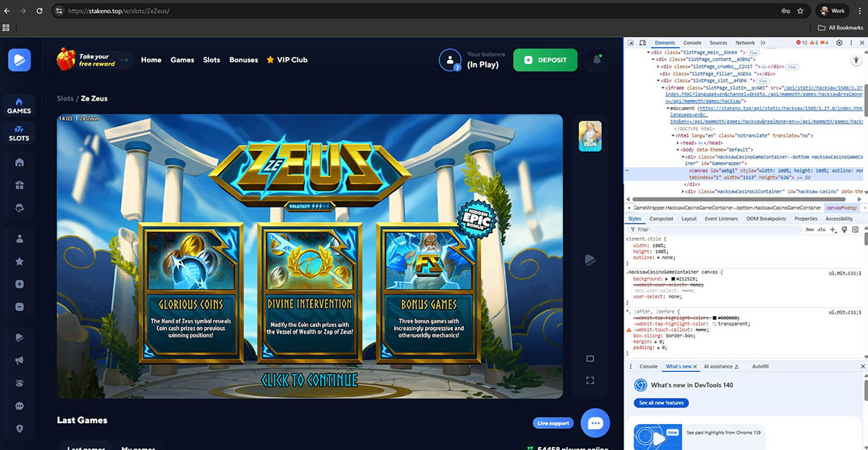Click See all new features button

(661, 403)
